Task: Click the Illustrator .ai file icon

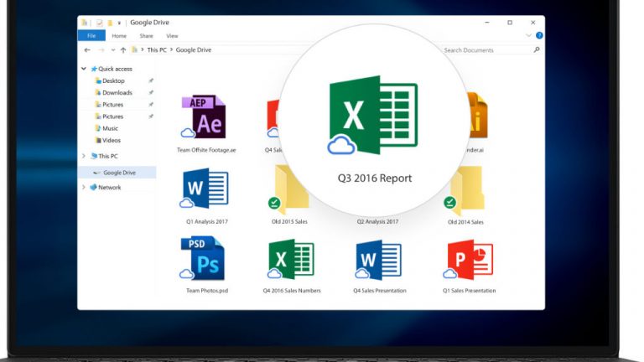Action: point(478,116)
